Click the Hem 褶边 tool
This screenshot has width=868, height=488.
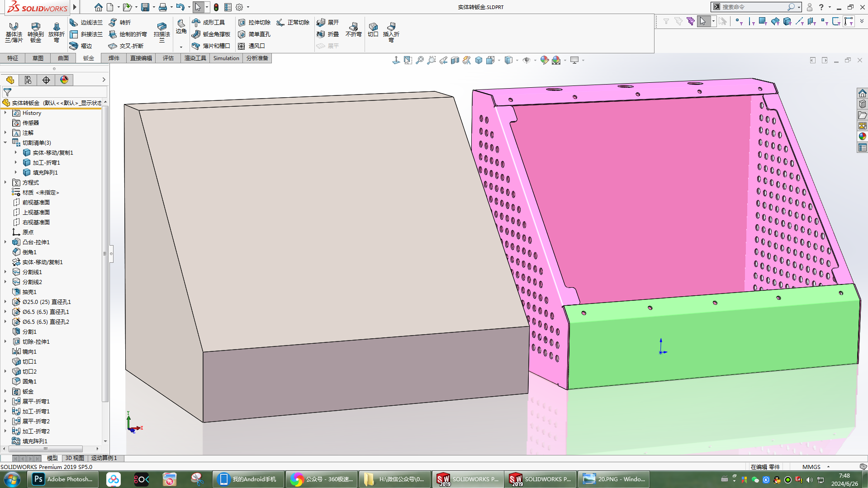point(81,46)
